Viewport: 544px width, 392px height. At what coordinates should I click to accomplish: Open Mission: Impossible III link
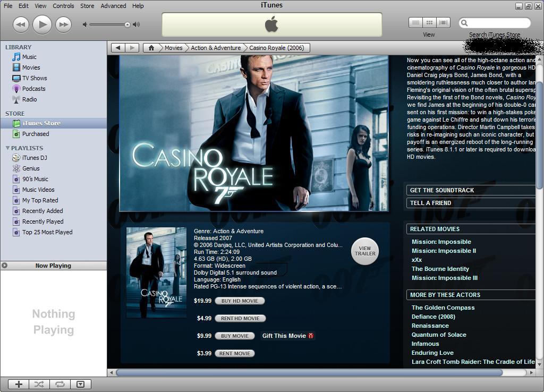tap(445, 278)
